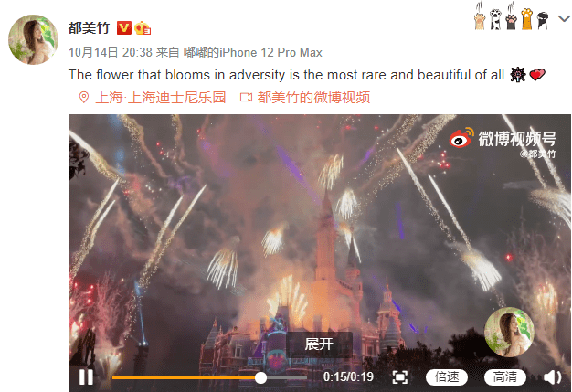
Task: Click the cat paws decoration icon
Action: pos(512,16)
